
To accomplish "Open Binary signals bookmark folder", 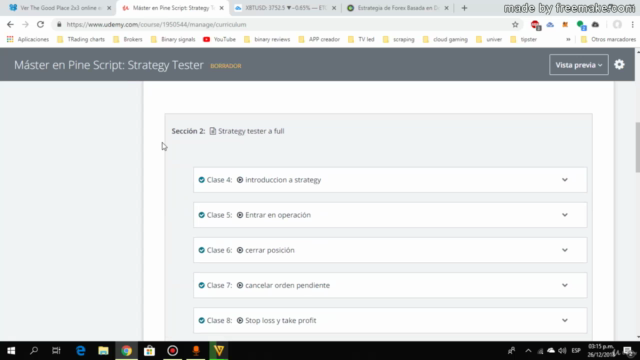I will 173,39.
